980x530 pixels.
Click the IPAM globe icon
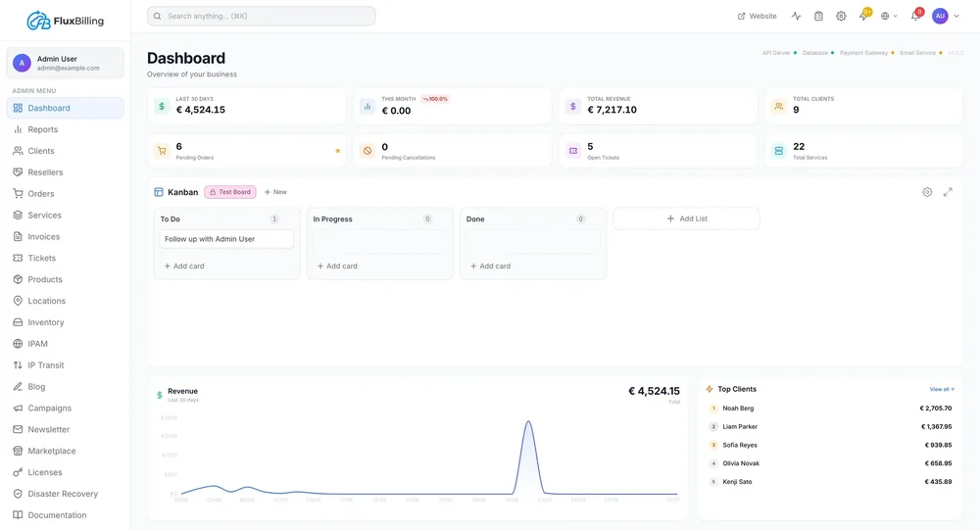(18, 344)
